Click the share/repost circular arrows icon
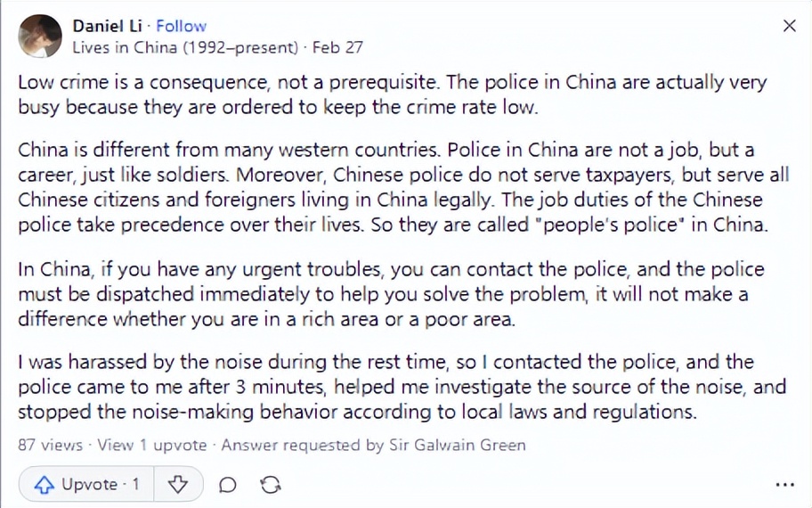The height and width of the screenshot is (508, 812). (x=270, y=485)
